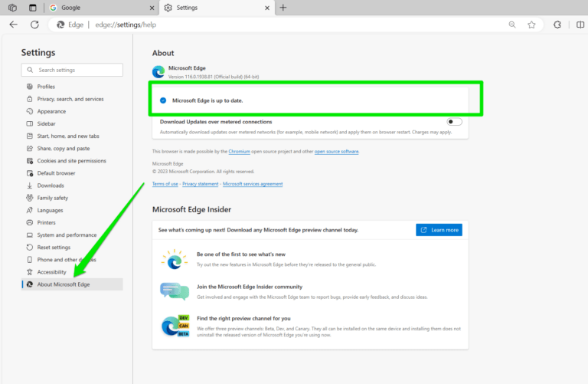
Task: Open the workspaces icon in tab strip
Action: coord(12,8)
